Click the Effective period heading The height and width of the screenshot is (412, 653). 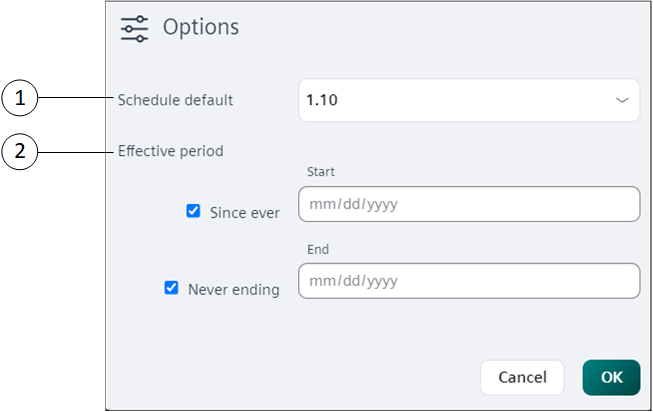[171, 152]
